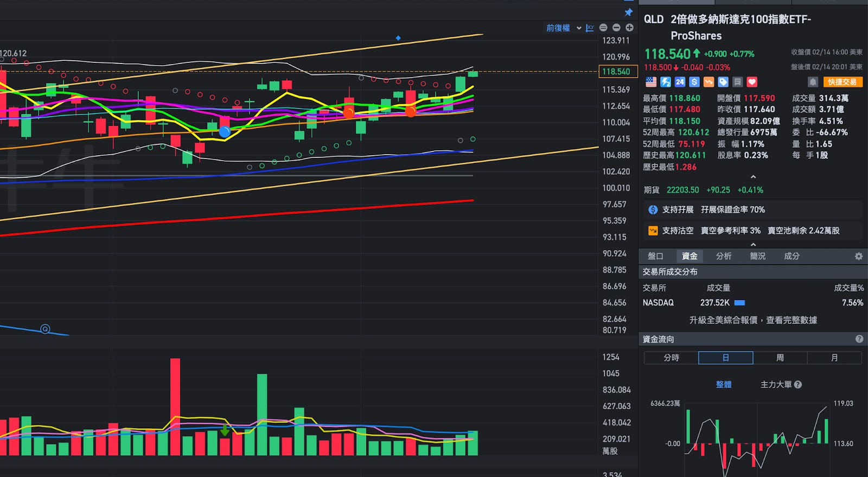Viewport: 868px width, 477px height.
Task: Zoom in the chart with plus icon
Action: point(629,28)
